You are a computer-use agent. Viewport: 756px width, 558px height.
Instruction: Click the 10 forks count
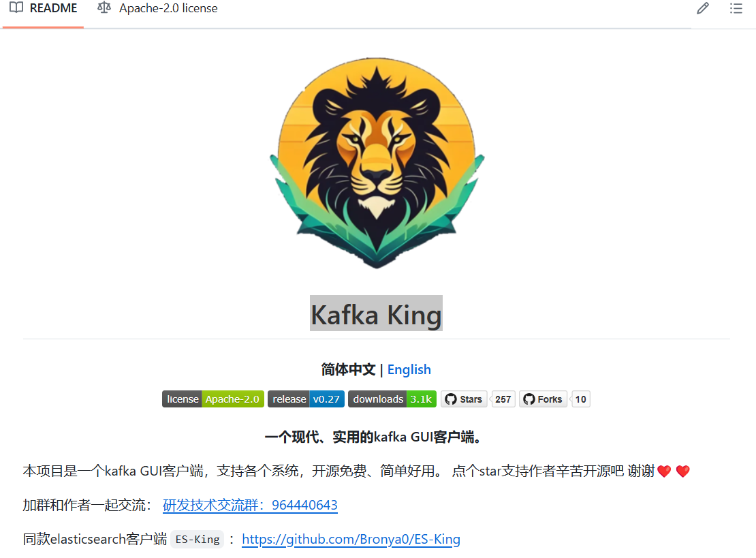tap(580, 399)
